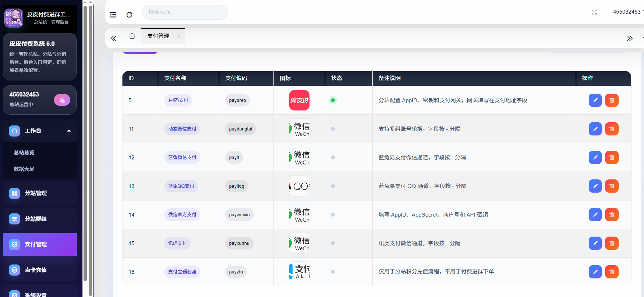Image resolution: width=644 pixels, height=297 pixels.
Task: Delete the 蓝兔微信支付 row
Action: 612,158
